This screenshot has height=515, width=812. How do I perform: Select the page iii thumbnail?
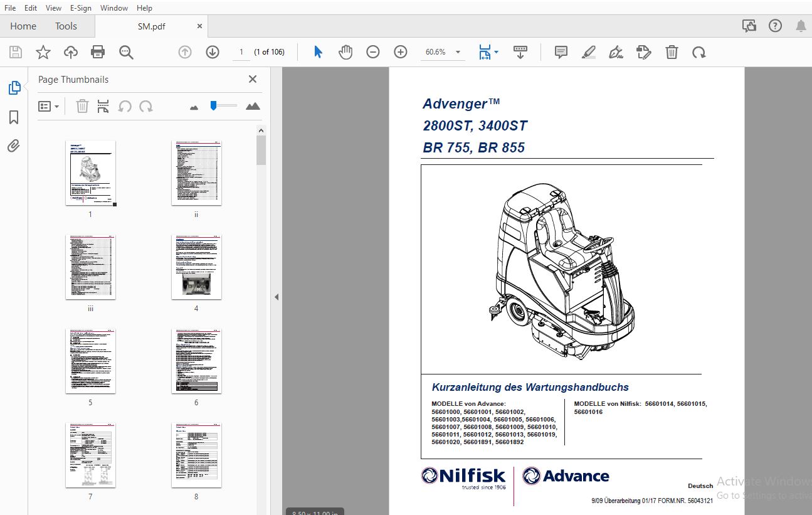coord(90,267)
